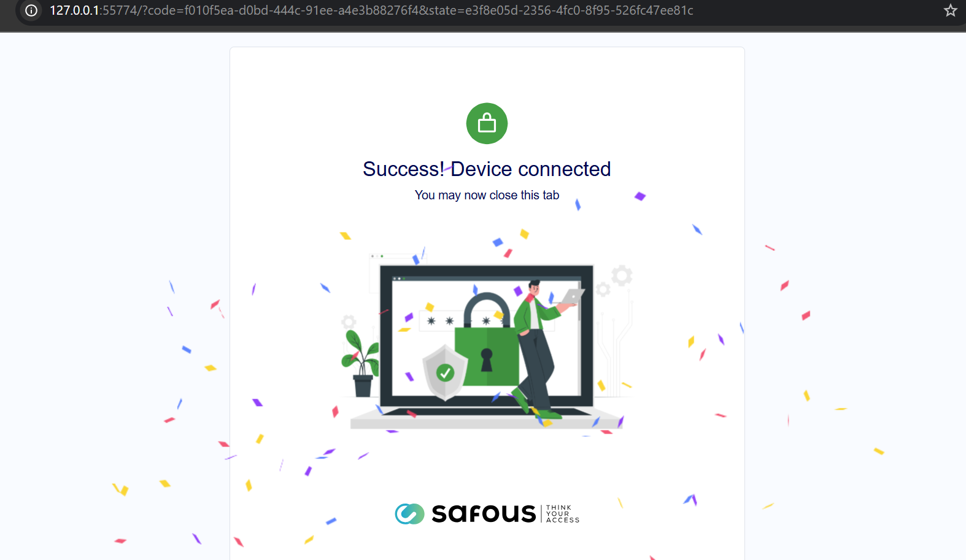Screen dimensions: 966x560
Task: Click the 127.0.0.1 host portion of URL
Action: 74,10
